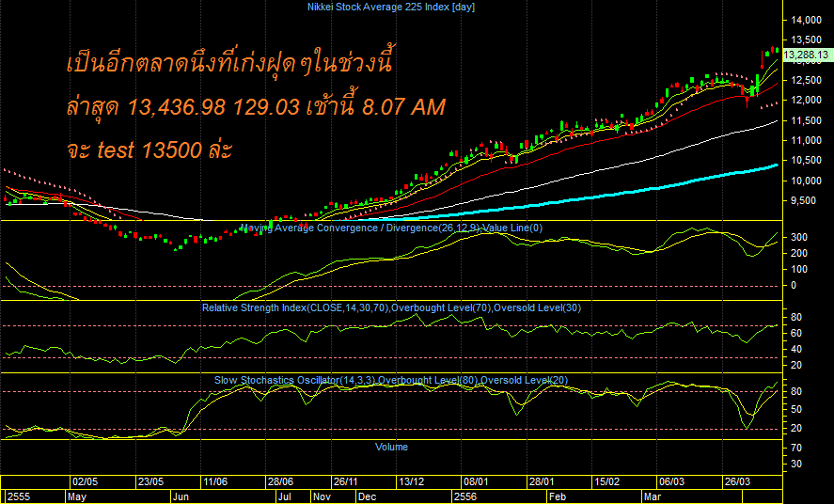This screenshot has height=504, width=834.
Task: Click the 70 Volume axis value
Action: 796,449
